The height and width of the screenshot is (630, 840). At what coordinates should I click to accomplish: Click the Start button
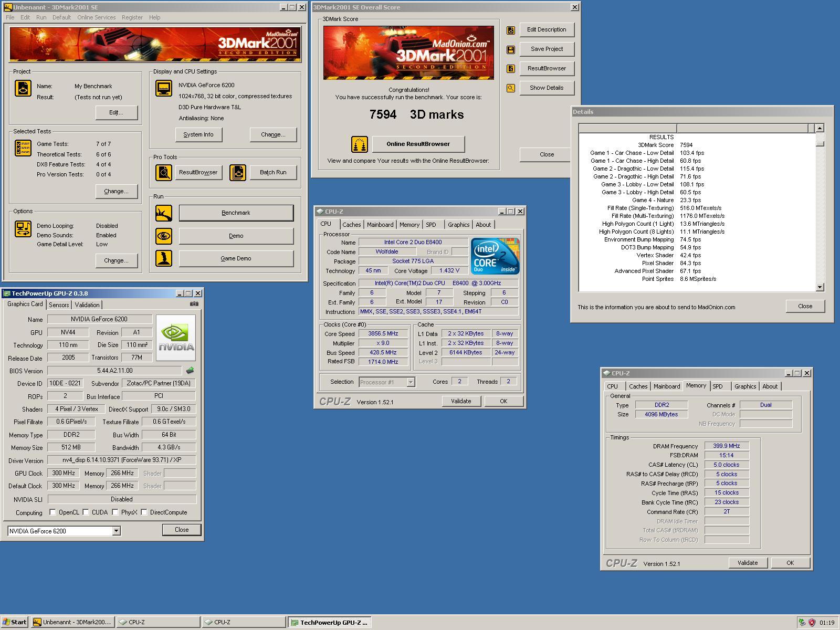(15, 622)
